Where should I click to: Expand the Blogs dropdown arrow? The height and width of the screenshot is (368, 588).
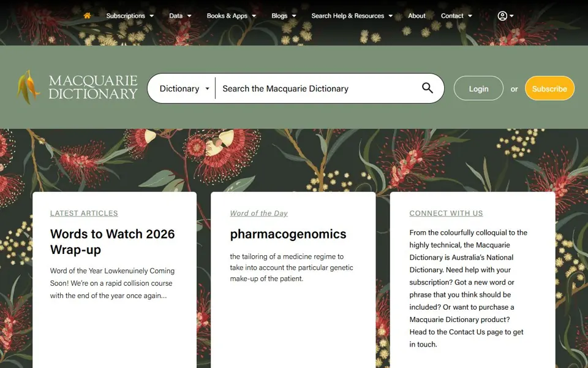pos(294,16)
